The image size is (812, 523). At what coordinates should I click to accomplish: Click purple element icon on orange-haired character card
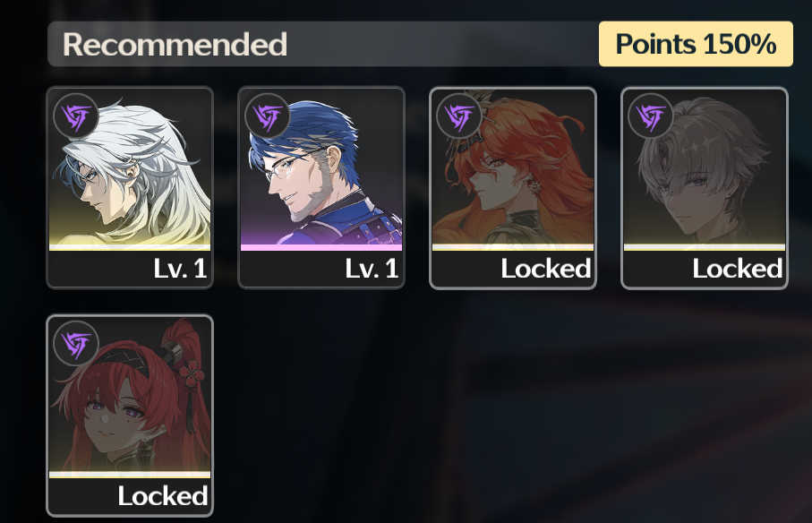click(459, 116)
